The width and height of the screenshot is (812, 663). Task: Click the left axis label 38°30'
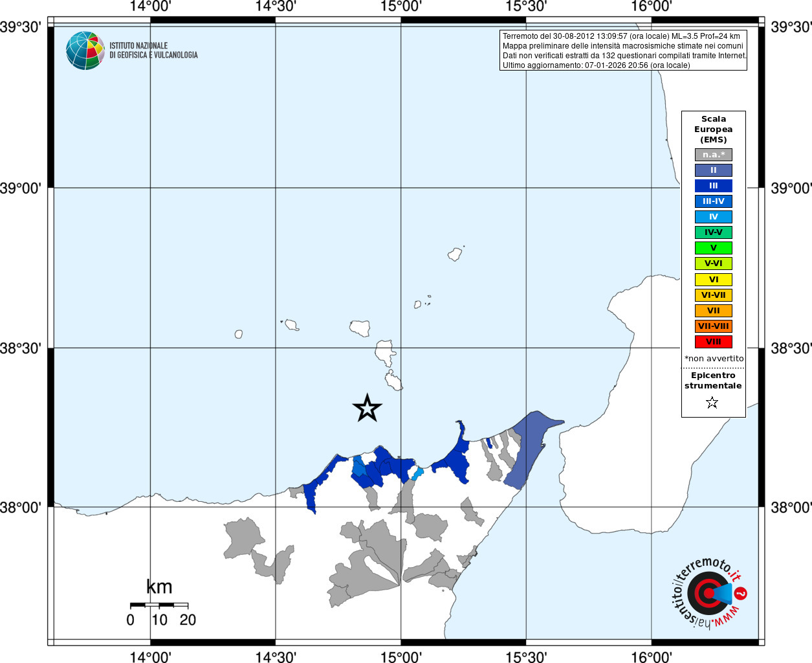tap(21, 348)
